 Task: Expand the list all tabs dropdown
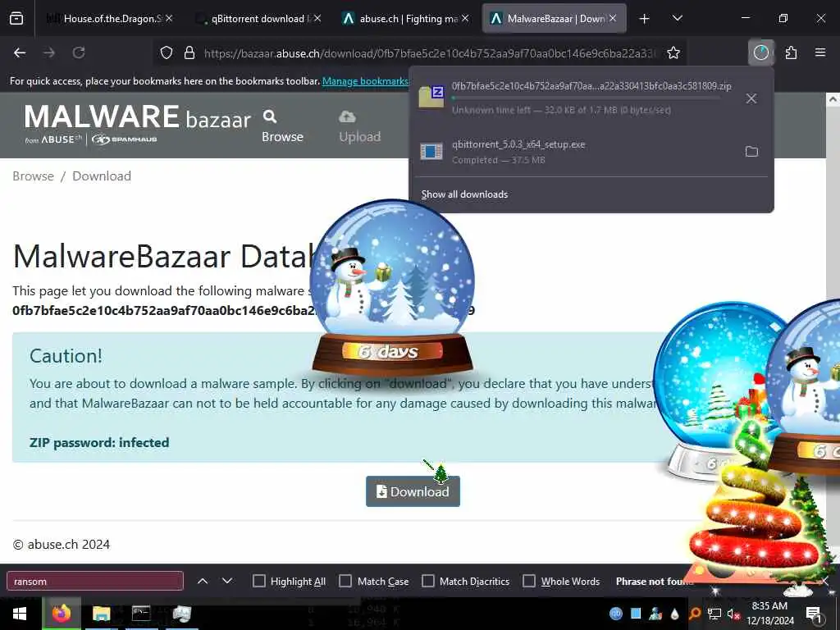(677, 19)
